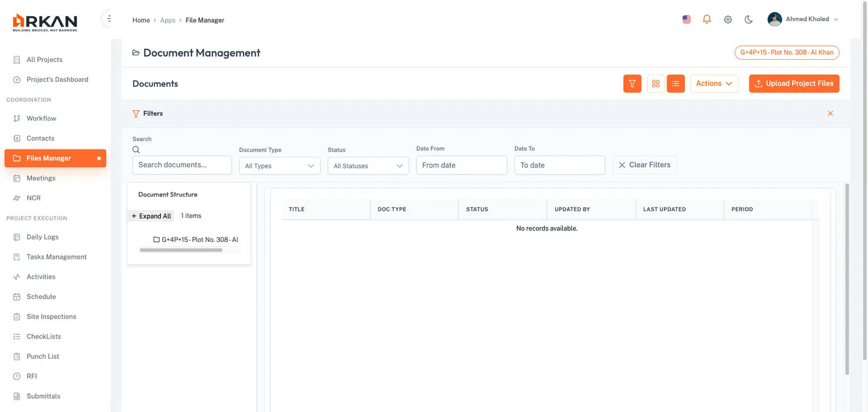Click the filter icon button above the documents table
The width and height of the screenshot is (868, 412).
632,83
